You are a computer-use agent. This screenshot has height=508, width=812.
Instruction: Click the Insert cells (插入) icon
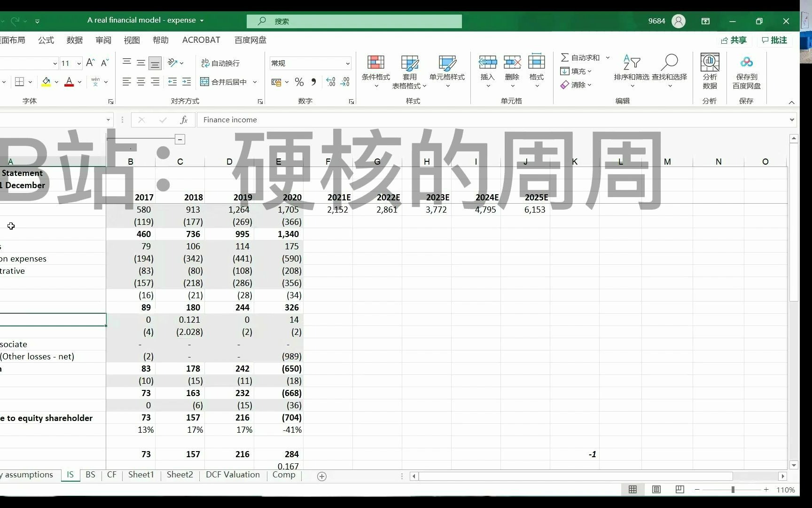pyautogui.click(x=487, y=62)
